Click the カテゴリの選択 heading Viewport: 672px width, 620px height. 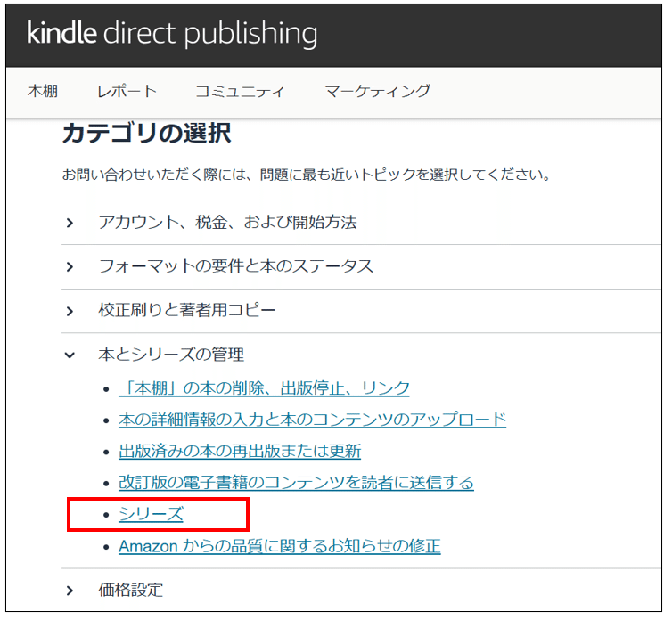tap(147, 134)
